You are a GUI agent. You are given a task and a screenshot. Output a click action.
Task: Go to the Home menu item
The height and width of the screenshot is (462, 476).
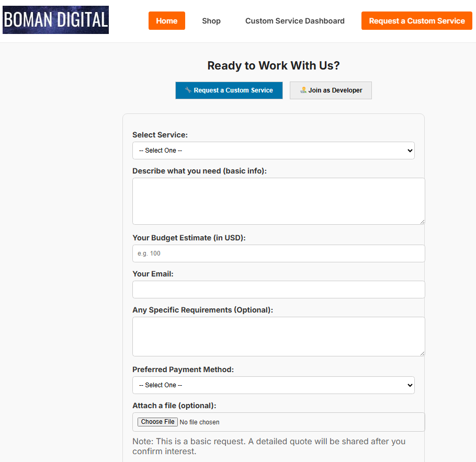(x=166, y=21)
